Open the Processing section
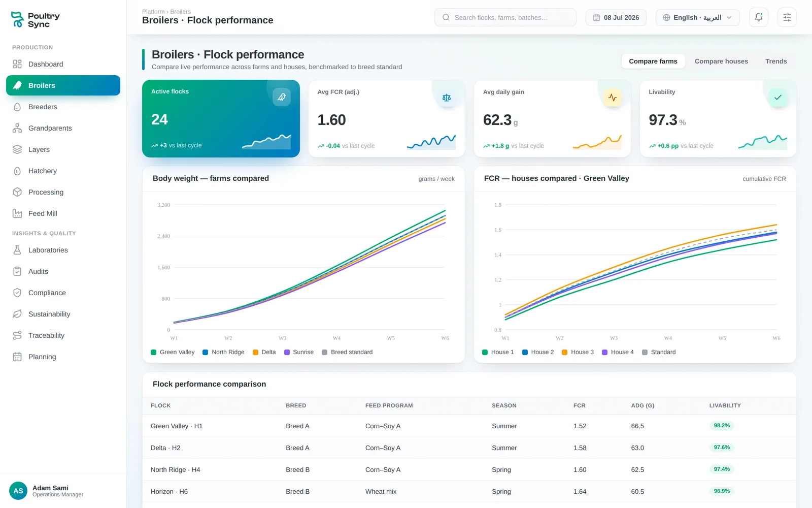Screen dimensions: 812x508 click(x=63, y=192)
